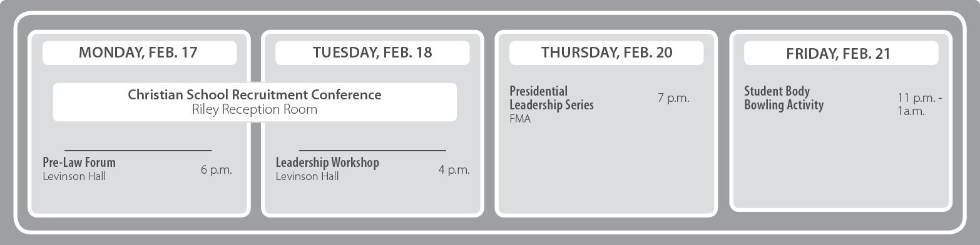
Task: Click Christian School Recruitment Conference title
Action: click(x=255, y=95)
